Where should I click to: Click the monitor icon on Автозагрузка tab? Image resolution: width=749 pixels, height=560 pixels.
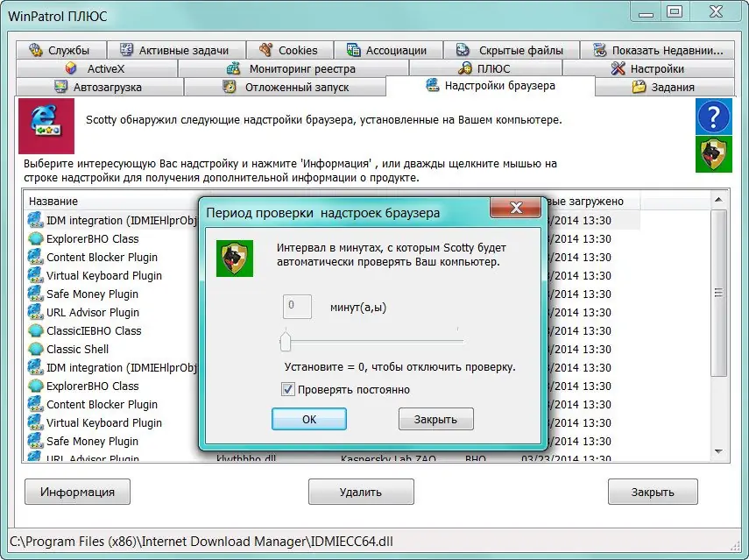(60, 87)
